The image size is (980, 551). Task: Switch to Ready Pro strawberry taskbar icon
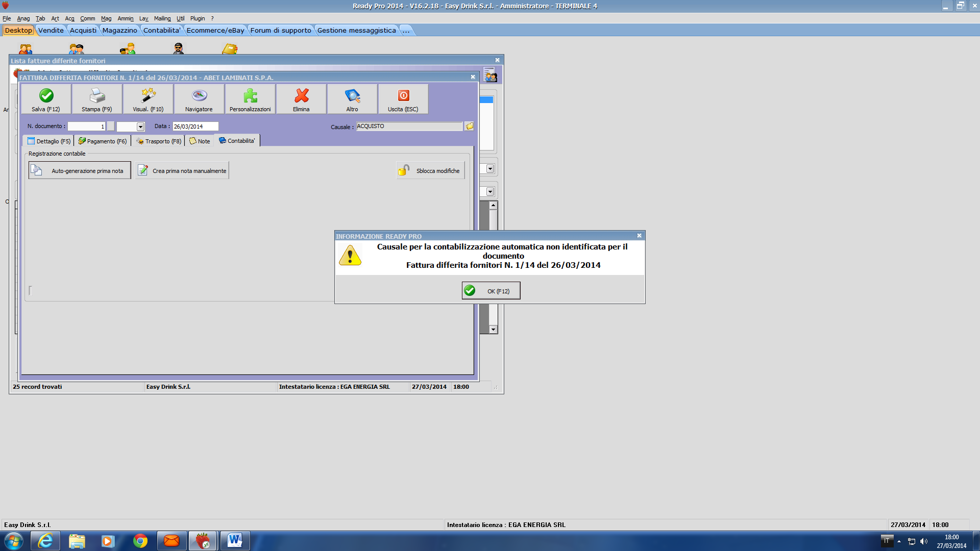[203, 541]
